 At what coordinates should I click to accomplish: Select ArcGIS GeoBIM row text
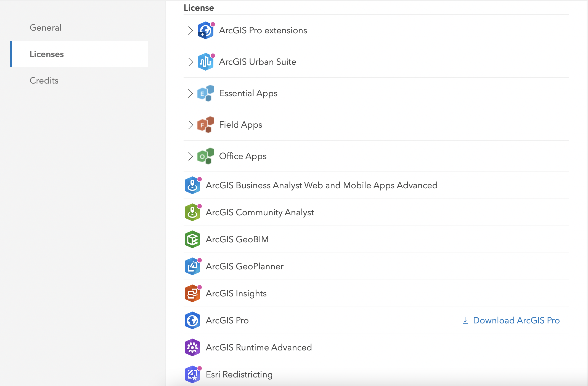click(237, 239)
